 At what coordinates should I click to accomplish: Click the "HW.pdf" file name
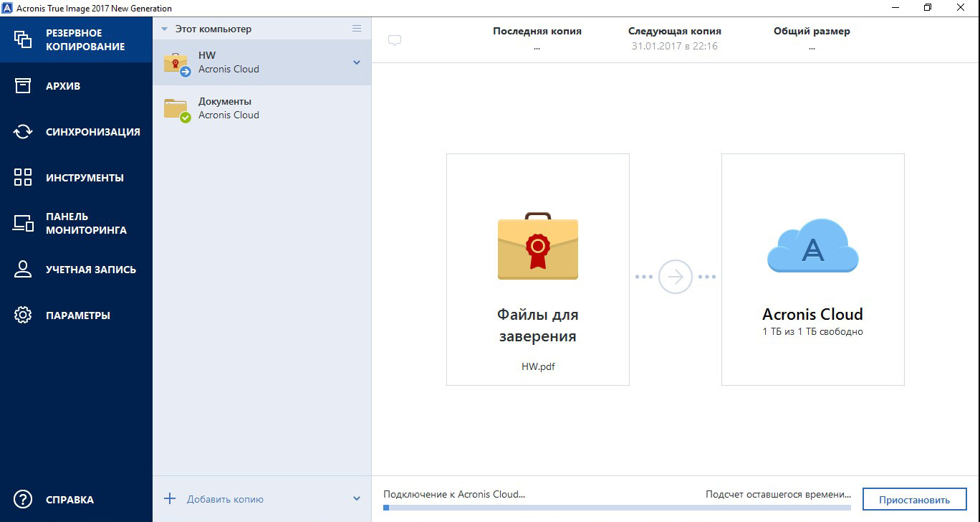coord(538,366)
